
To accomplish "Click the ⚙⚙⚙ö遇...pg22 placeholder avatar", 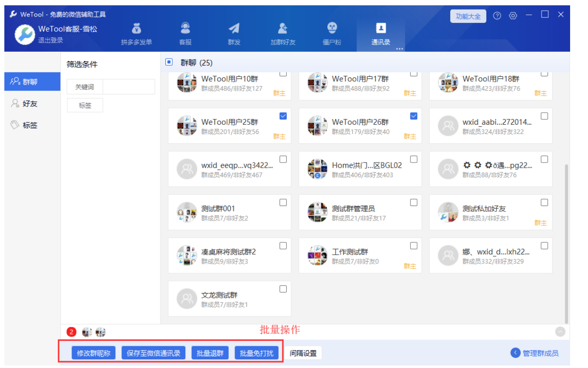I will click(x=448, y=169).
